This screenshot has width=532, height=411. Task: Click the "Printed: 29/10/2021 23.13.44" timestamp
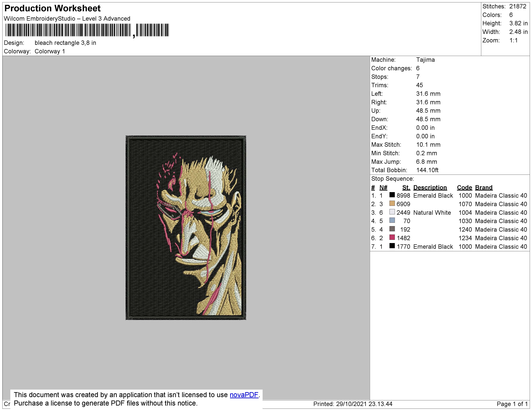click(x=353, y=404)
